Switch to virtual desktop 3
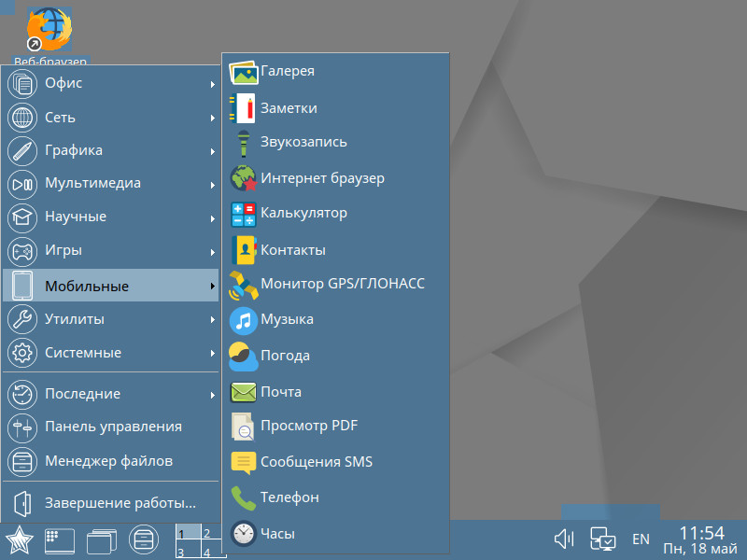The image size is (747, 560). tap(189, 549)
